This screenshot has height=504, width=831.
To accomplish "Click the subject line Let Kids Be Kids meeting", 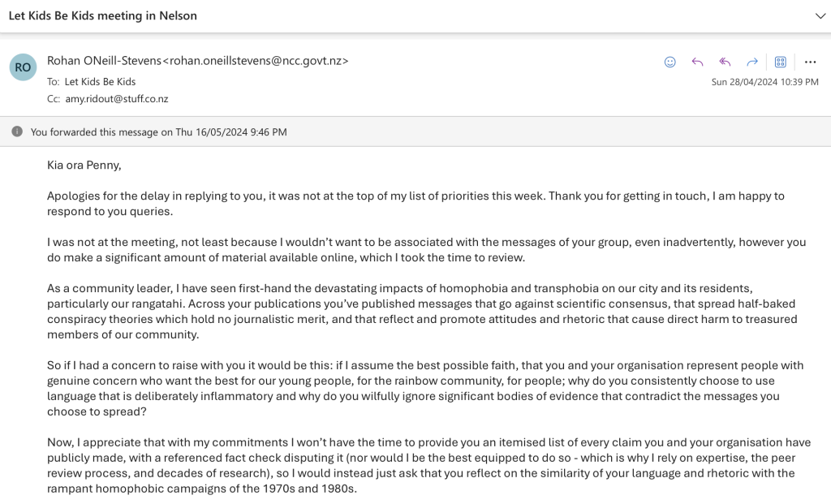I will point(103,15).
